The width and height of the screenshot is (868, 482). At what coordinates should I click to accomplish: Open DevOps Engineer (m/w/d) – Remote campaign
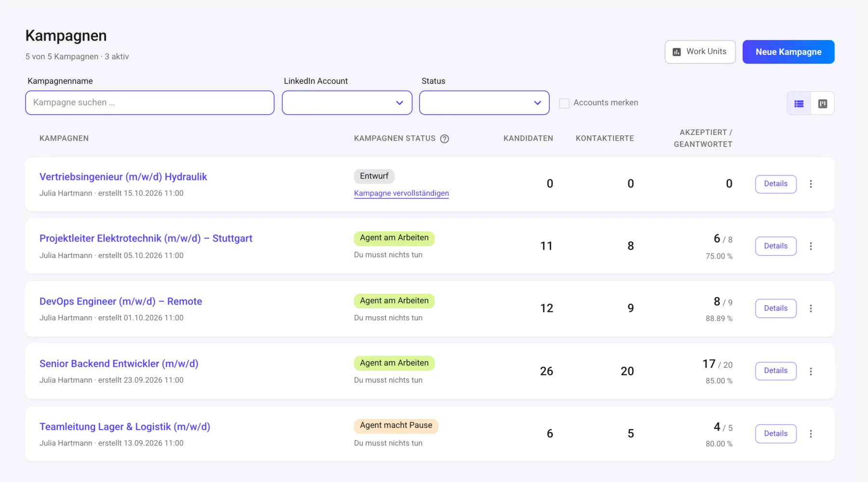pos(121,301)
